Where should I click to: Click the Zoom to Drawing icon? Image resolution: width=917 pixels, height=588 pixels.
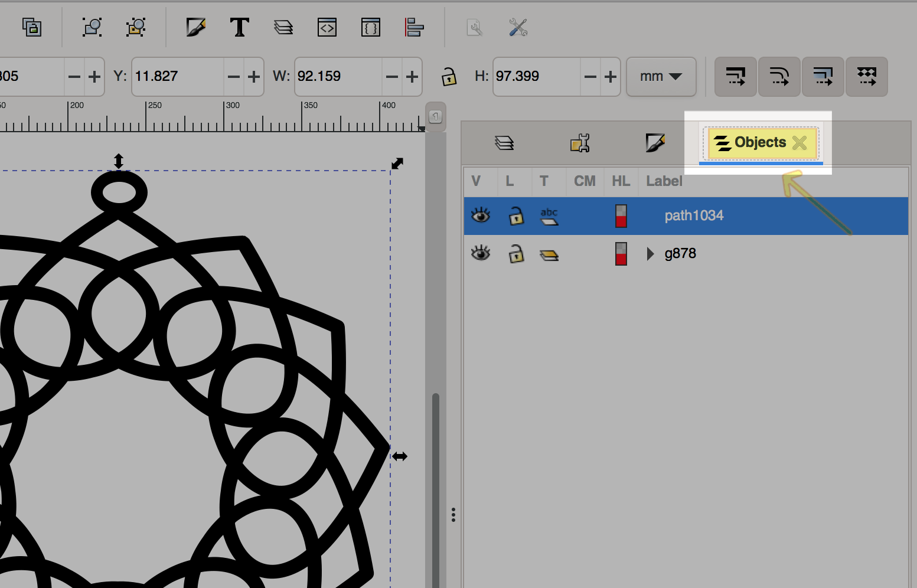(136, 28)
